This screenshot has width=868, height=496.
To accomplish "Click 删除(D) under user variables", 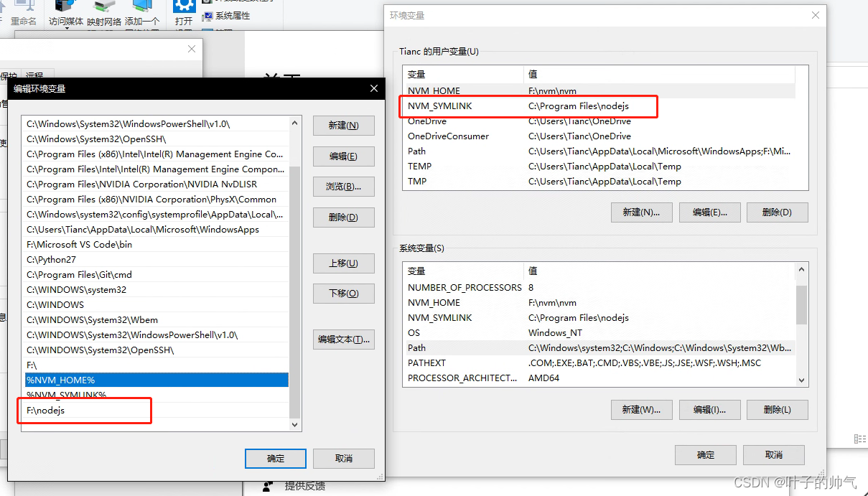I will click(777, 212).
